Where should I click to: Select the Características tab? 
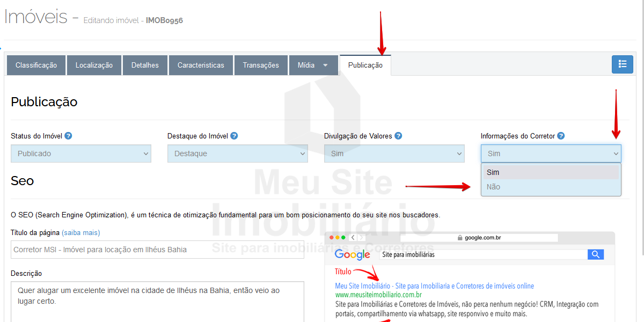201,65
